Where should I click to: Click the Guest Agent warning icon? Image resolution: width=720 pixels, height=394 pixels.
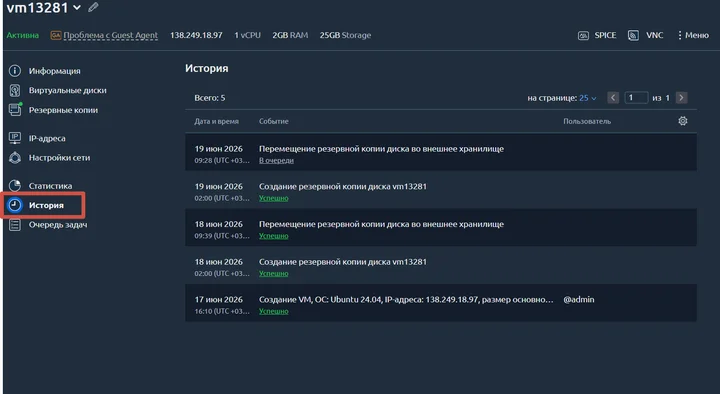[x=56, y=35]
